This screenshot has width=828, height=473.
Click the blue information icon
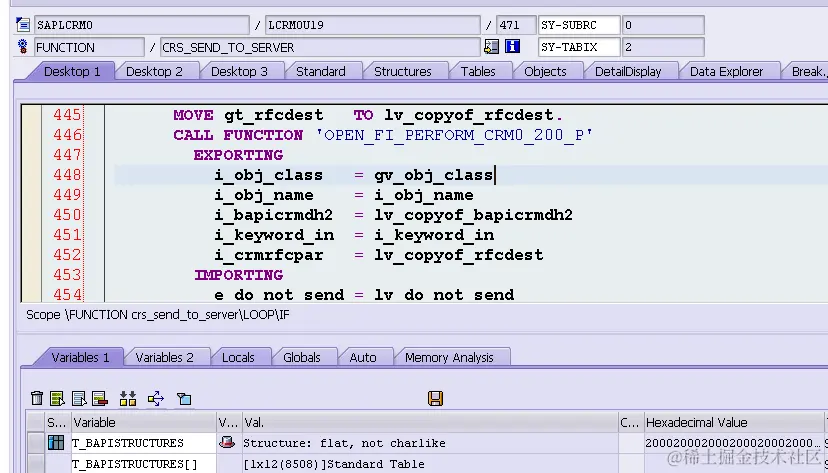tap(512, 46)
